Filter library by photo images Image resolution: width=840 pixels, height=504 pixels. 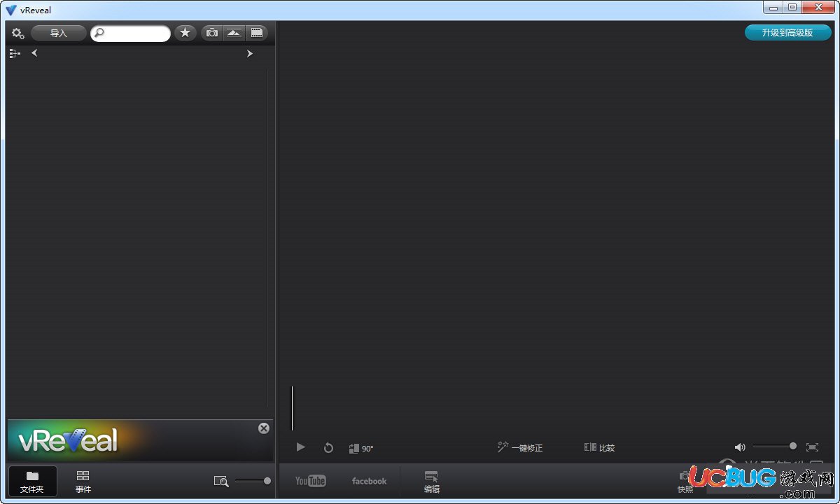click(234, 33)
